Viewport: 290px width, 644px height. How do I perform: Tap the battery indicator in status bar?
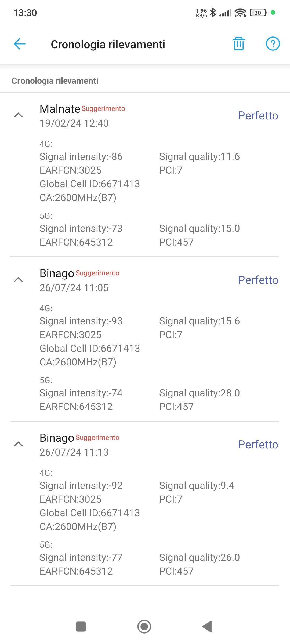[258, 13]
